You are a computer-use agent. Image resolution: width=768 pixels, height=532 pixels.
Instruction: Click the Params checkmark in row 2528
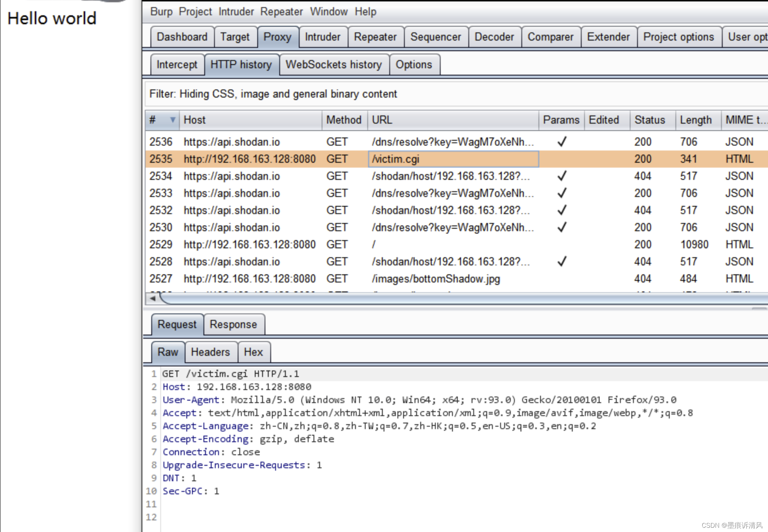562,262
